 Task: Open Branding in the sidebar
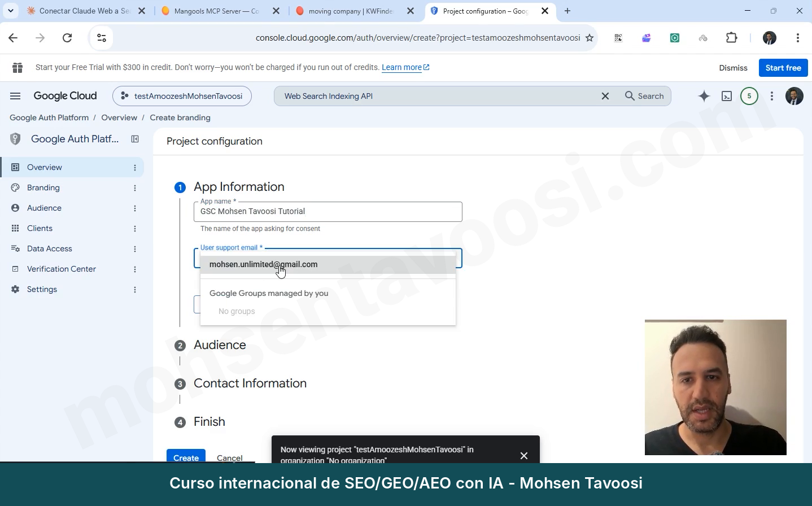[x=43, y=187]
